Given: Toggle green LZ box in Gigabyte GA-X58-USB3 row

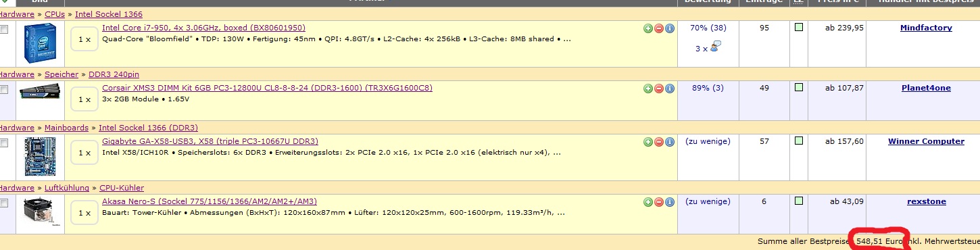Looking at the screenshot, I should pyautogui.click(x=799, y=141).
